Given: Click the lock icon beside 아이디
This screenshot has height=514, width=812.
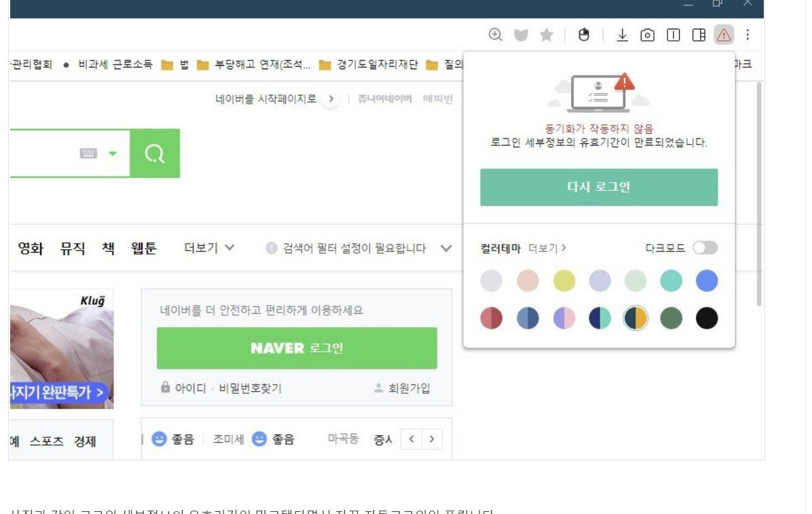Looking at the screenshot, I should (x=165, y=387).
